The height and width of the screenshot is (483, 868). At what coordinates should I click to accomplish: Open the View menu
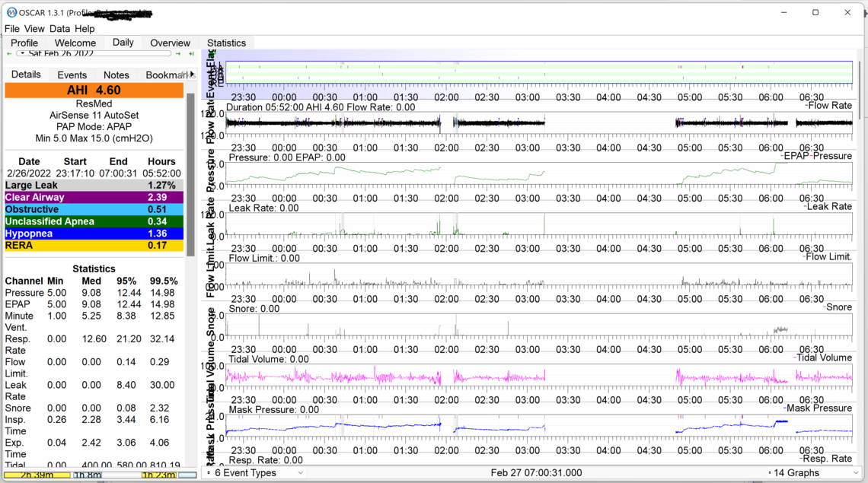coord(34,29)
